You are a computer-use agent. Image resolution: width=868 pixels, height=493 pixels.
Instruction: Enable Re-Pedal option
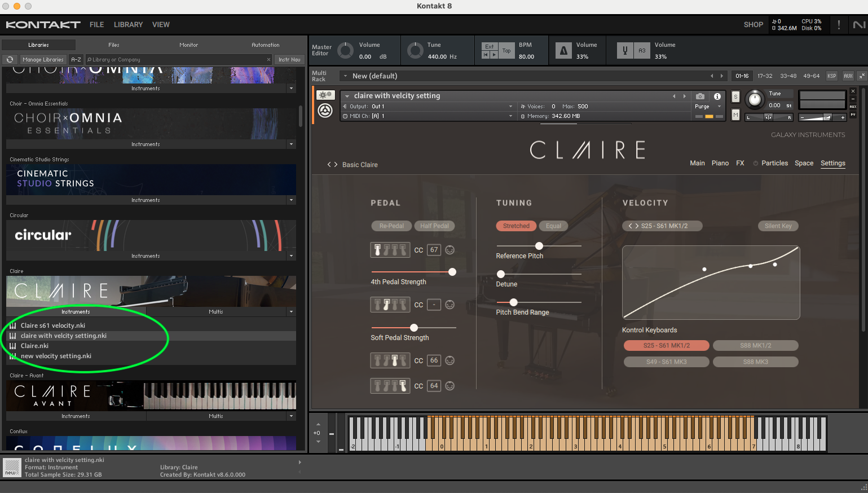[391, 226]
